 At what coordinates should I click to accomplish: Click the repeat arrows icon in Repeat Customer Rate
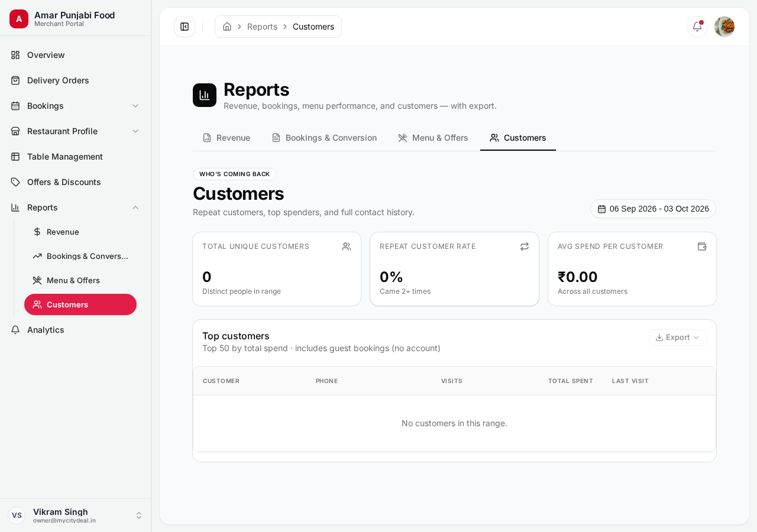pos(525,246)
